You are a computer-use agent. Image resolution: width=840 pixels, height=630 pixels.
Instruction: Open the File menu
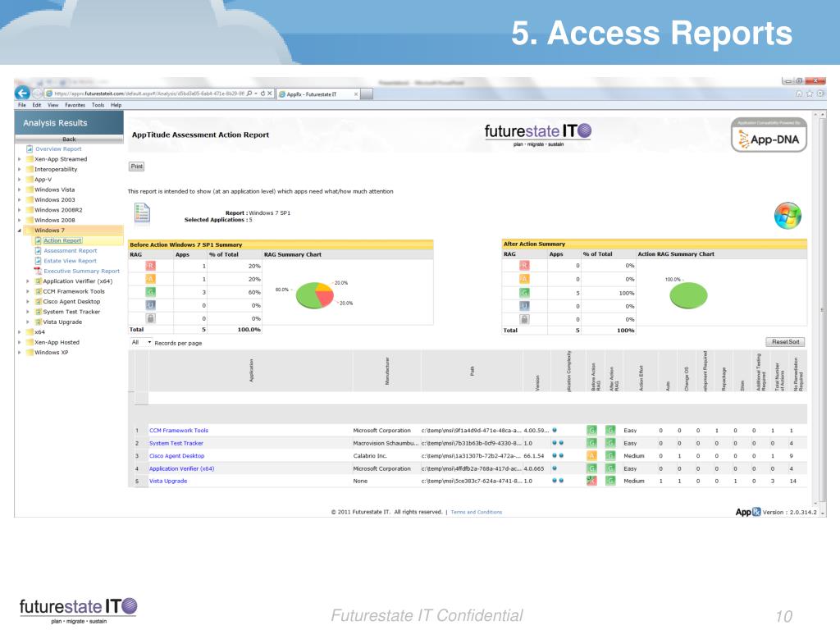22,105
